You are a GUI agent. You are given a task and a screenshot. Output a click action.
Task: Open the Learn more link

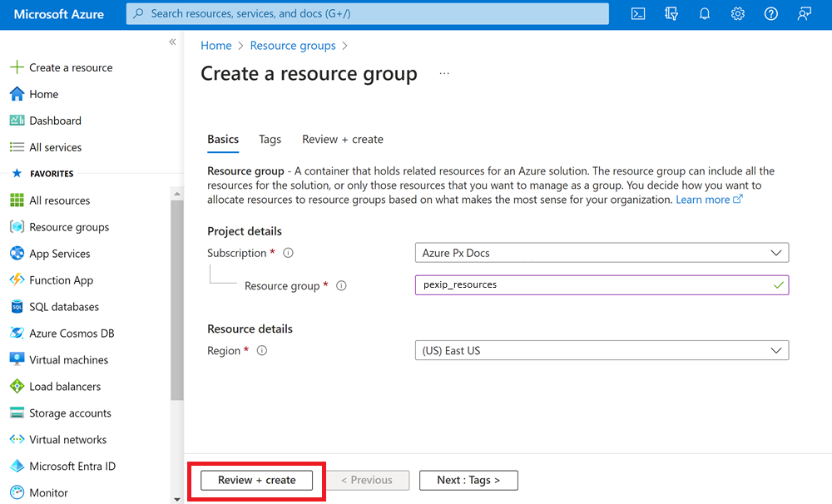click(x=704, y=200)
